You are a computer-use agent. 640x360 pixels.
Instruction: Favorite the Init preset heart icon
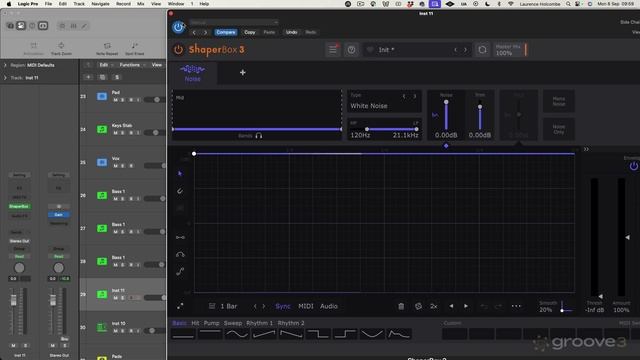coord(370,50)
